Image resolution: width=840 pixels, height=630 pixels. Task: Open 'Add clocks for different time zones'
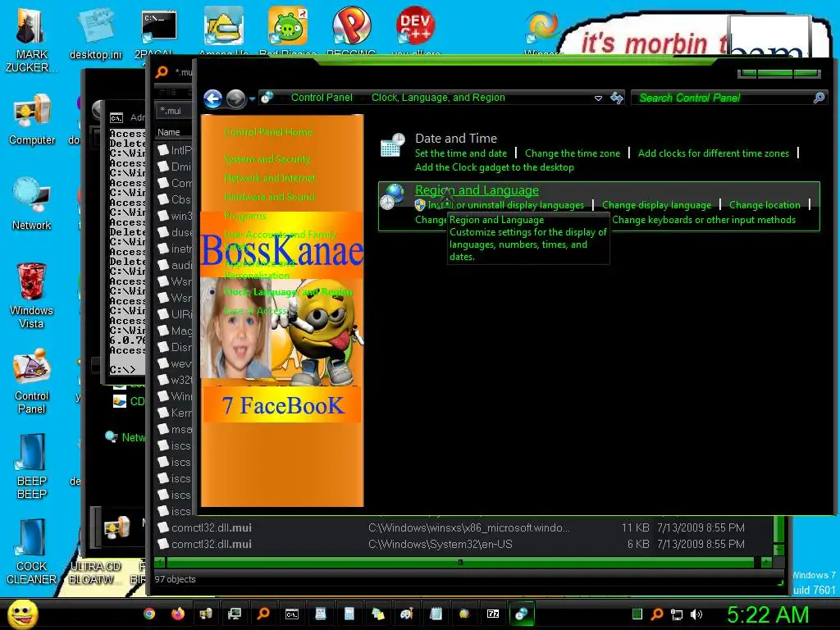pyautogui.click(x=713, y=153)
